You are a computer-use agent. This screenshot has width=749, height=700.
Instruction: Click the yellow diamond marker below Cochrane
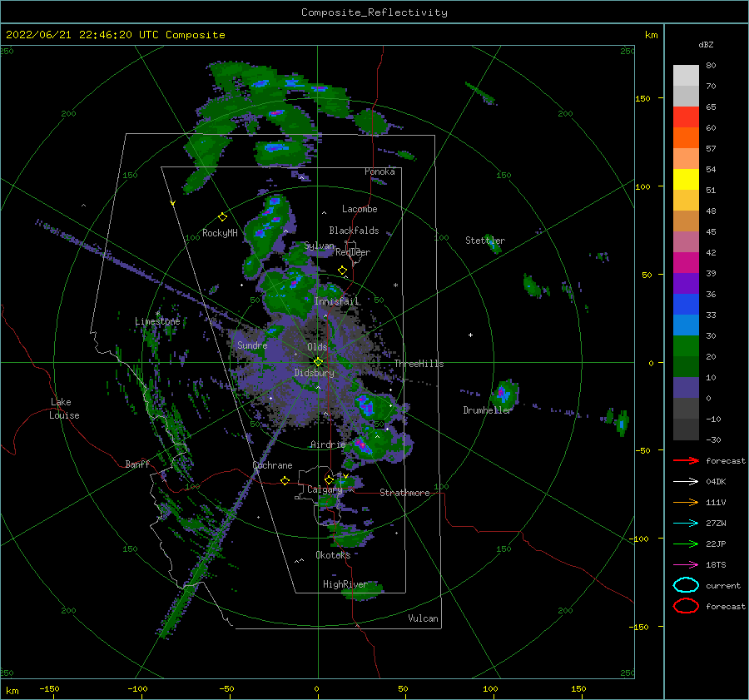(285, 480)
